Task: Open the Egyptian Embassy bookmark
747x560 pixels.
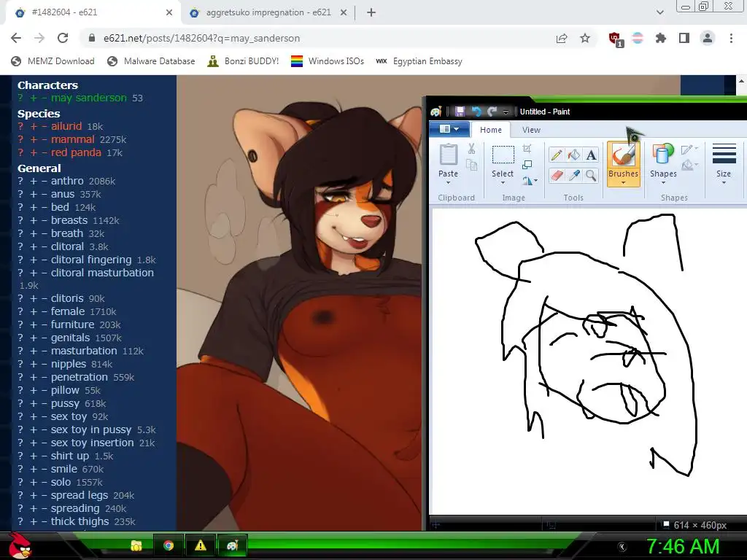Action: point(419,61)
